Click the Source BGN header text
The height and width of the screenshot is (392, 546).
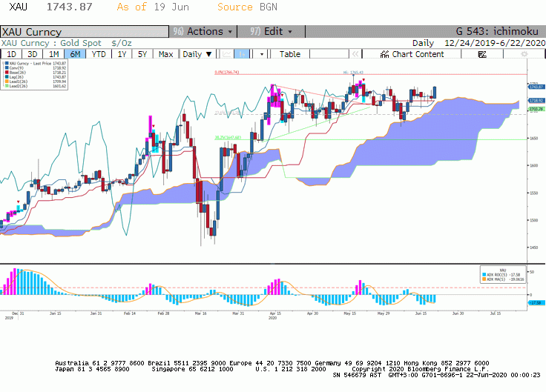[x=247, y=7]
